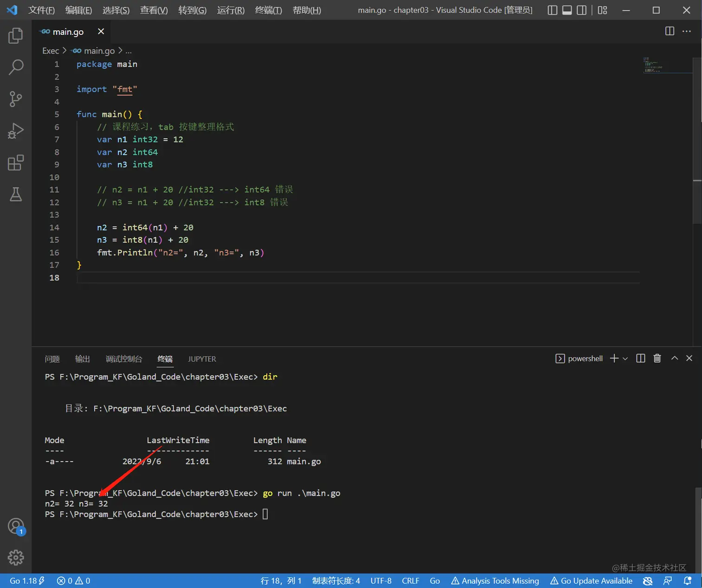Viewport: 702px width, 588px height.
Task: Open the editor More Actions menu
Action: coord(687,31)
